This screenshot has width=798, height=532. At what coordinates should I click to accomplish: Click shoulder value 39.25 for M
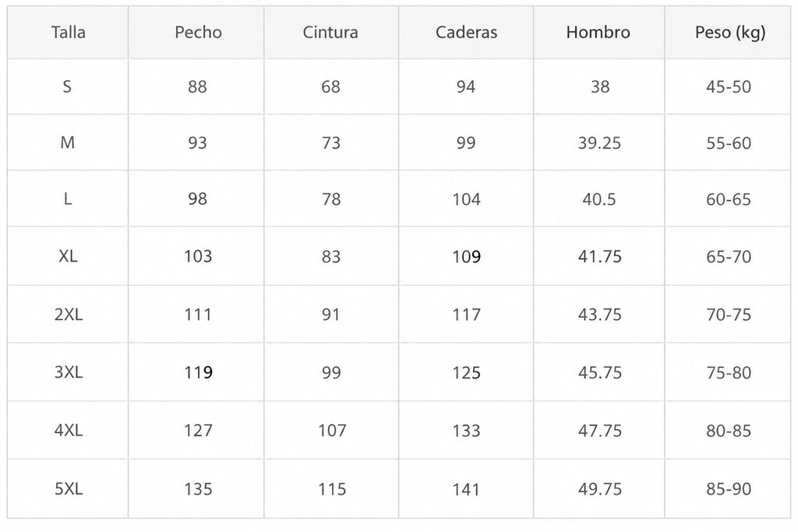pos(599,143)
